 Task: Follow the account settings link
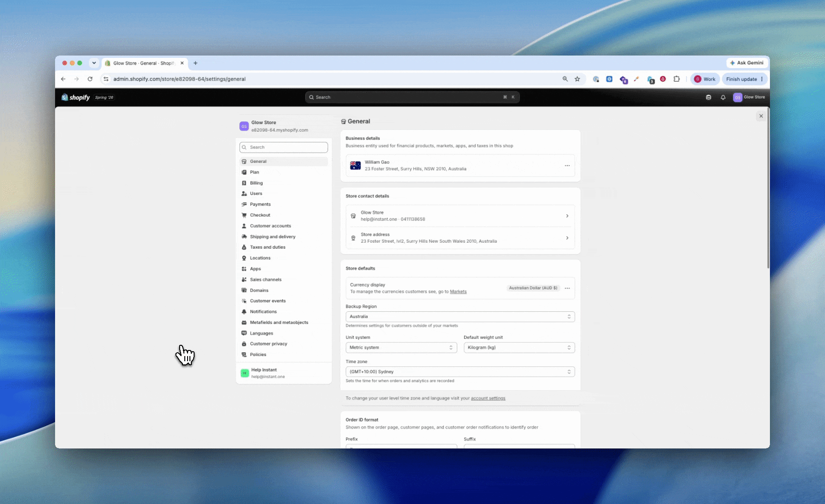point(488,399)
